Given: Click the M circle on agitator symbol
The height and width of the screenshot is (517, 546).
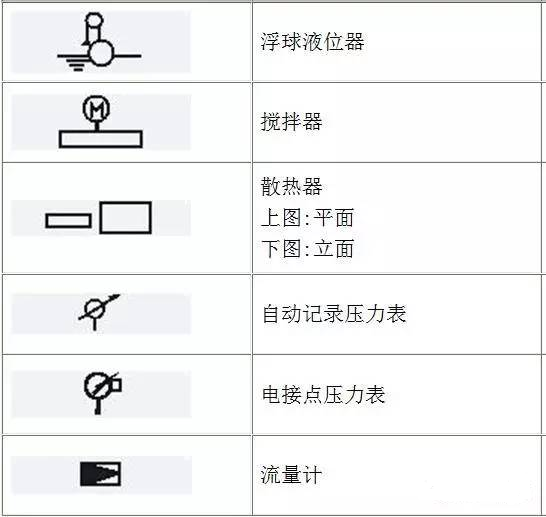Looking at the screenshot, I should click(96, 108).
